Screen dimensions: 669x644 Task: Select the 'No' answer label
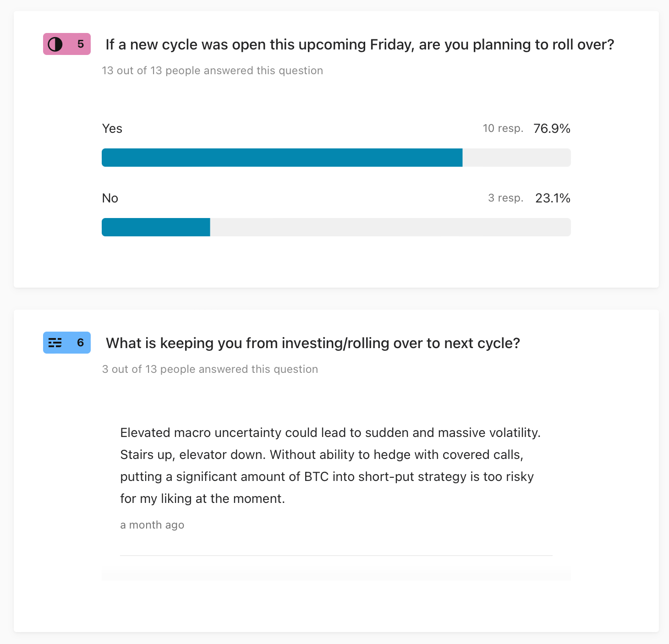pos(110,198)
